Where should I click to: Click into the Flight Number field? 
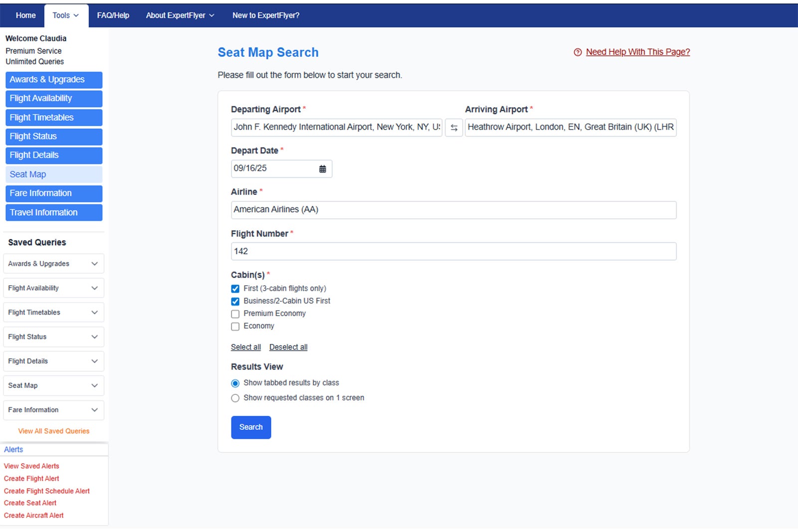click(453, 251)
